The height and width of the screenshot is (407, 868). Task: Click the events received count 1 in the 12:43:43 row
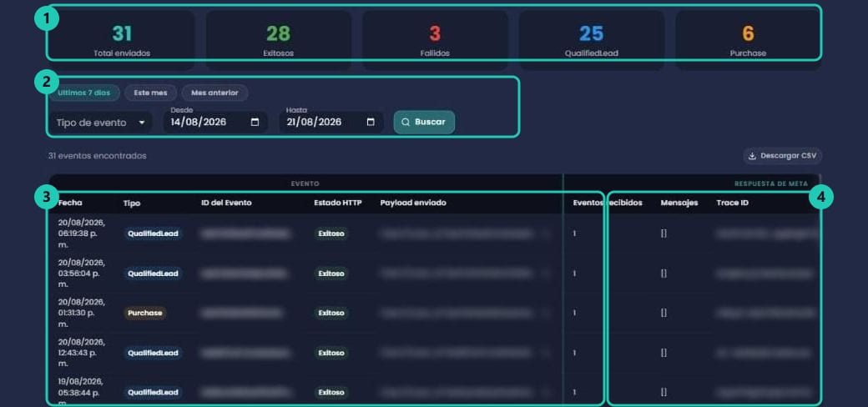574,353
